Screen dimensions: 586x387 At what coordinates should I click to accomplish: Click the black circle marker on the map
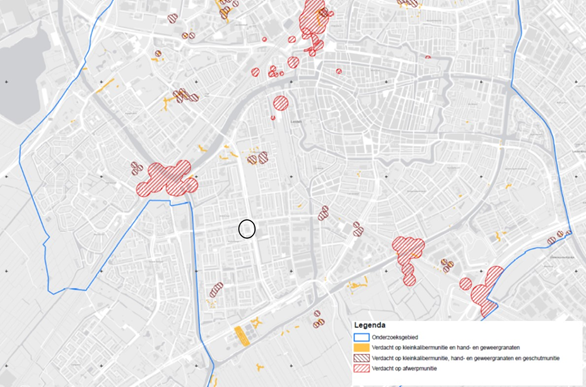pos(247,229)
